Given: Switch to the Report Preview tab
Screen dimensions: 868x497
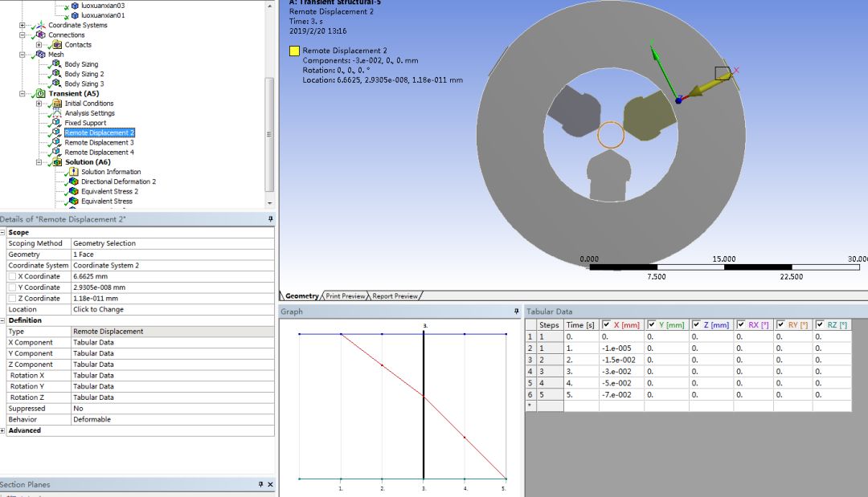Looking at the screenshot, I should pos(395,296).
